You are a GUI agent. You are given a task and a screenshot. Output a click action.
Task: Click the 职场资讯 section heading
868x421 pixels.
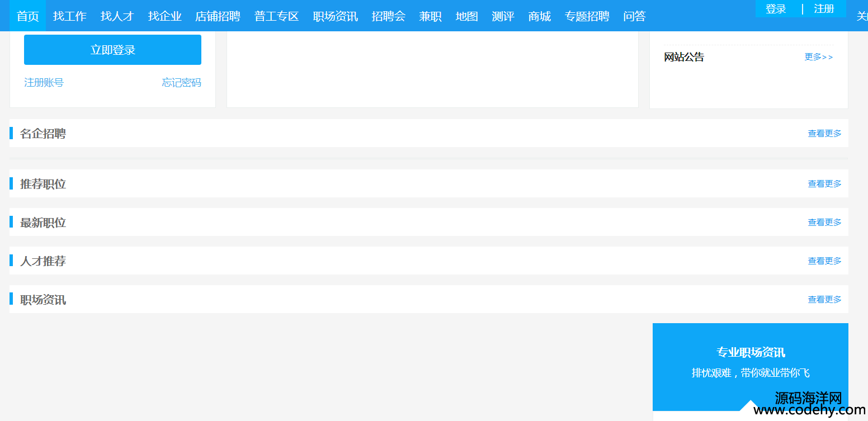[x=43, y=300]
